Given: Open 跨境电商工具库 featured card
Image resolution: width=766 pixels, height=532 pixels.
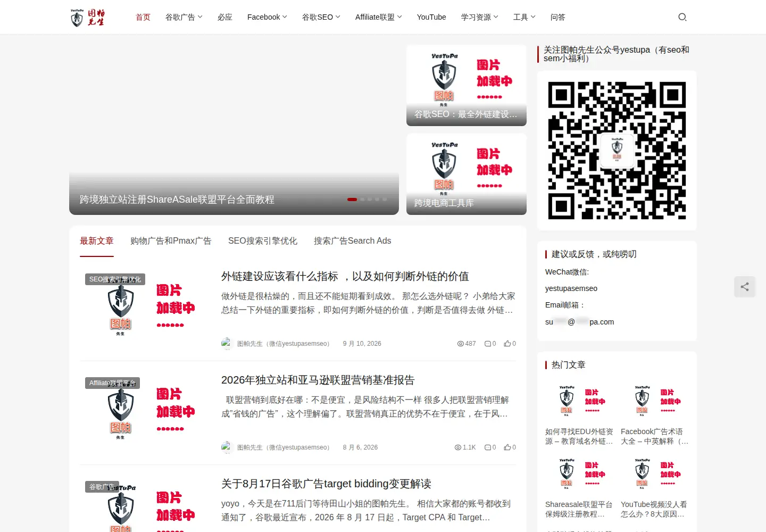Looking at the screenshot, I should click(x=467, y=174).
